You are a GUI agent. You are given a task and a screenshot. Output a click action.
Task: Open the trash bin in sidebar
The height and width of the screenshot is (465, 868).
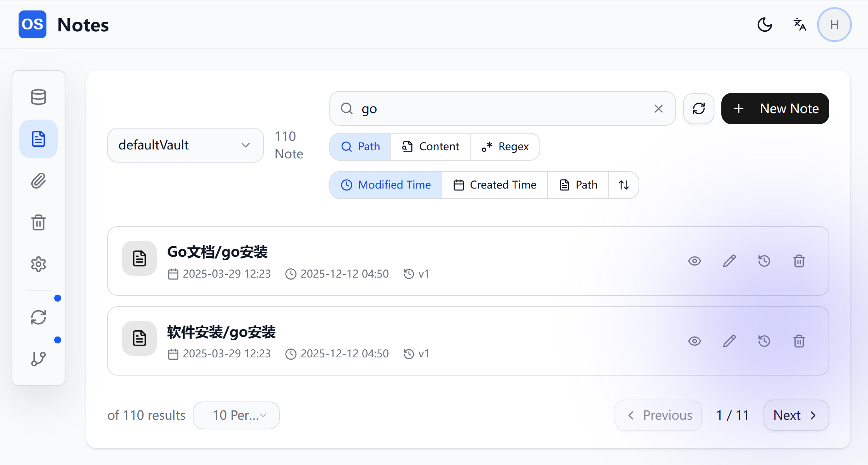38,223
